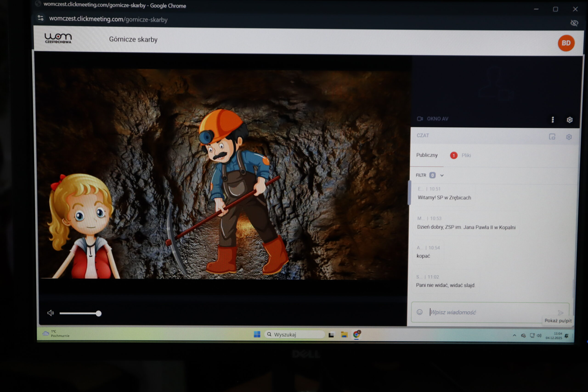Open the emoji picker in chat
588x392 pixels.
[x=419, y=312]
